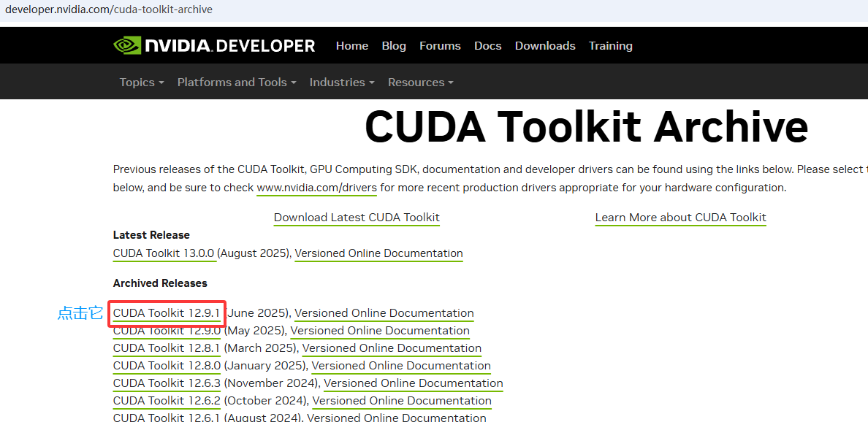Viewport: 868px width, 422px height.
Task: Select CUDA Toolkit 12.8.1 link
Action: point(167,348)
